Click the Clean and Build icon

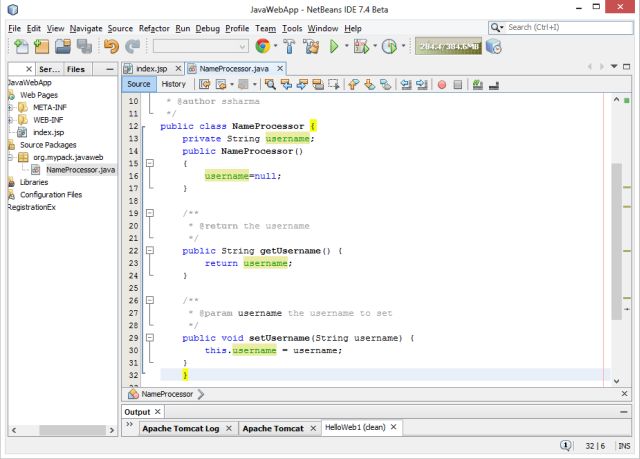(312, 46)
